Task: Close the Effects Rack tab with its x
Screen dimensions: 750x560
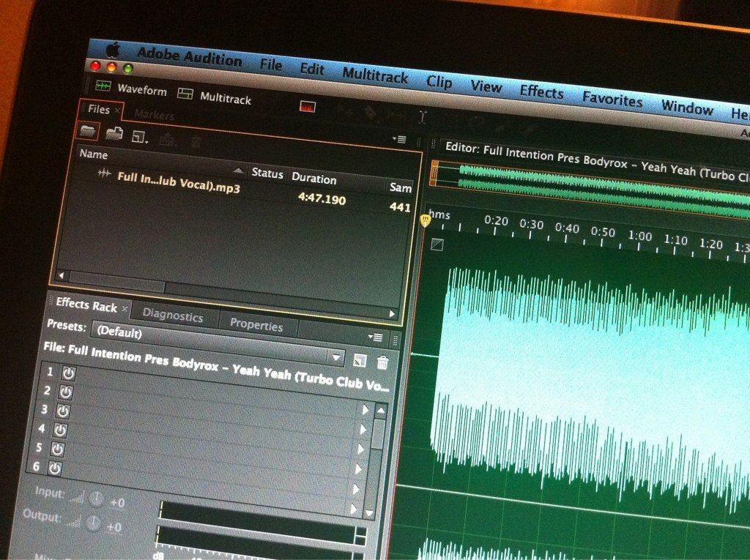Action: point(125,309)
